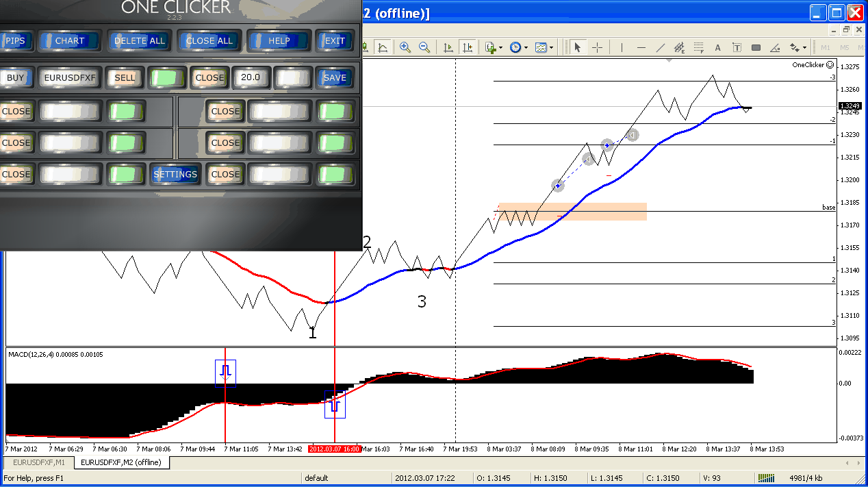Image resolution: width=868 pixels, height=487 pixels.
Task: Select the EURUSDFXF,M2 (offline) tab
Action: click(121, 463)
